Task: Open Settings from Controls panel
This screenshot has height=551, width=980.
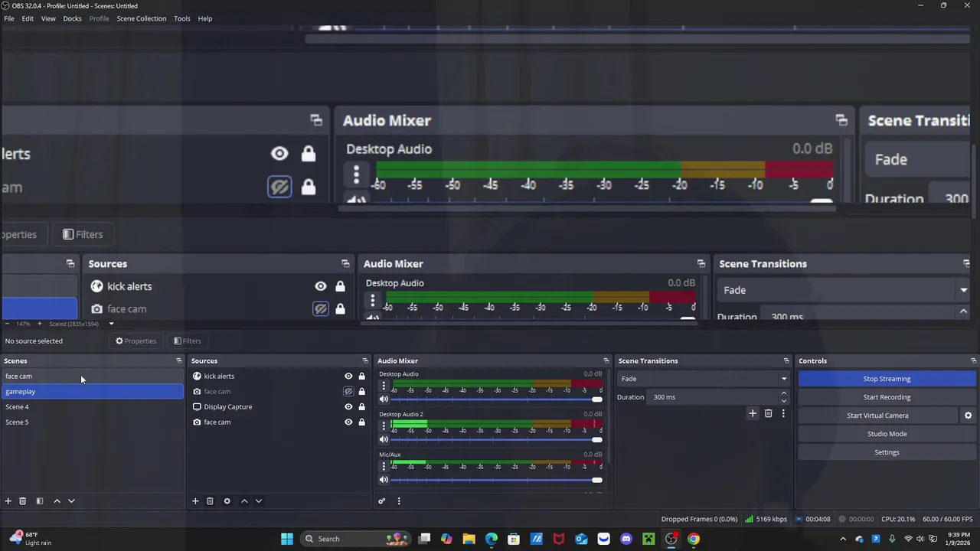Action: [x=887, y=452]
